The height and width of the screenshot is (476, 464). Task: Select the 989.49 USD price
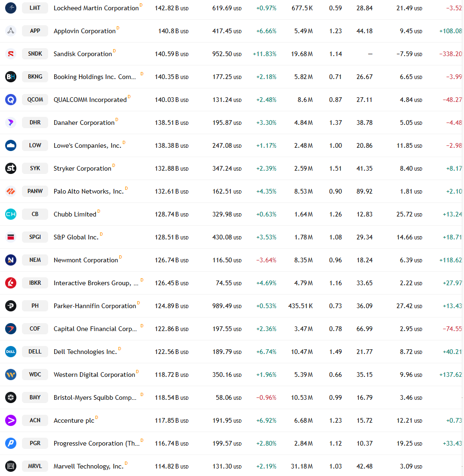(x=227, y=306)
